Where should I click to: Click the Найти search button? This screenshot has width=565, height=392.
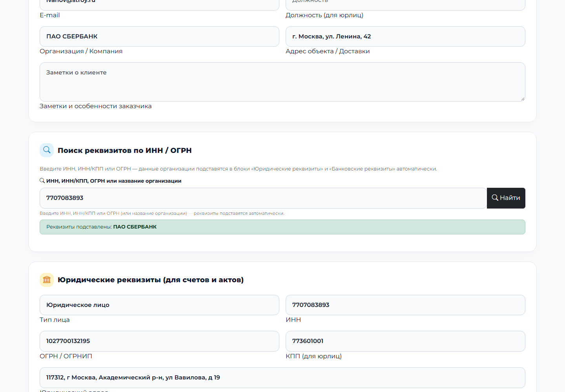point(506,198)
